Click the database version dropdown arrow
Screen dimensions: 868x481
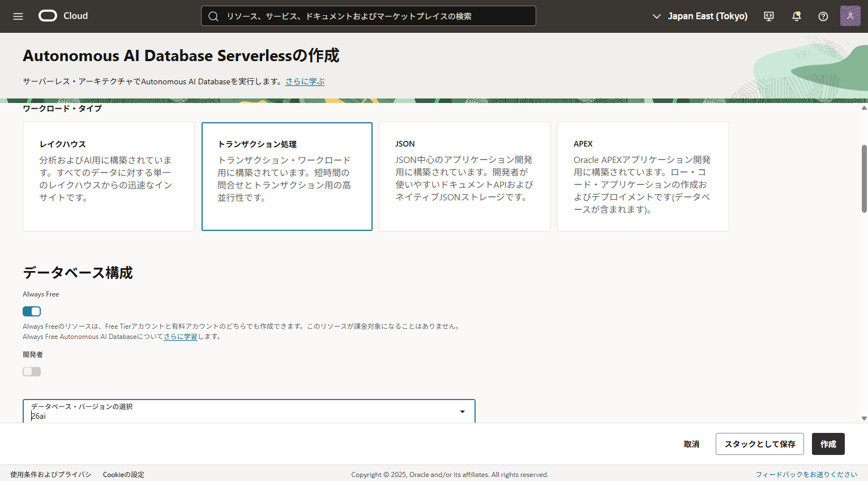(463, 412)
